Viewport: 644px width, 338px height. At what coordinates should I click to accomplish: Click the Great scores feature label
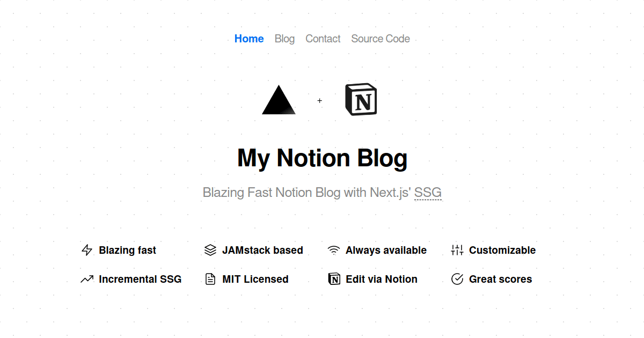(500, 279)
